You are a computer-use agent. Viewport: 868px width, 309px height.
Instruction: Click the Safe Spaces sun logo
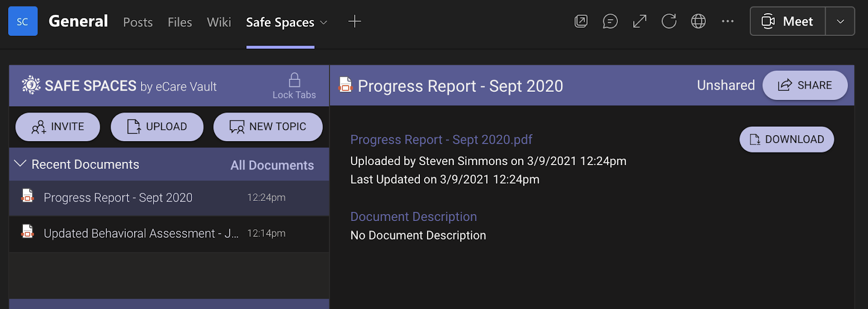tap(31, 85)
